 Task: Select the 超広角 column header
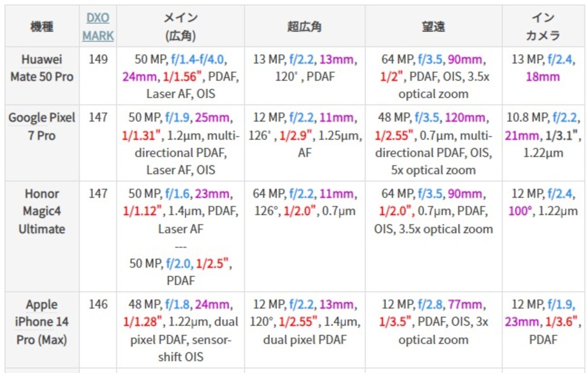click(304, 27)
